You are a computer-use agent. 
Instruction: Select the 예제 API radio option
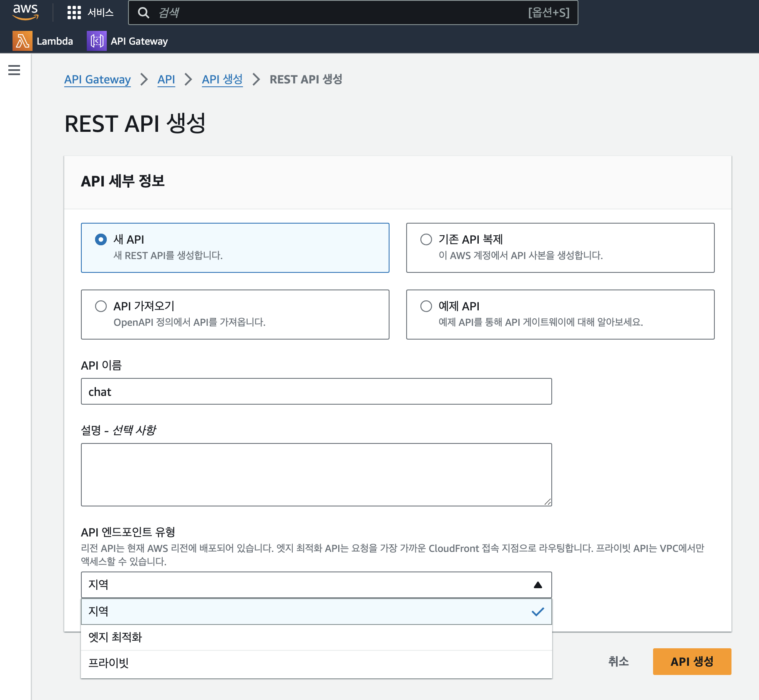click(426, 306)
